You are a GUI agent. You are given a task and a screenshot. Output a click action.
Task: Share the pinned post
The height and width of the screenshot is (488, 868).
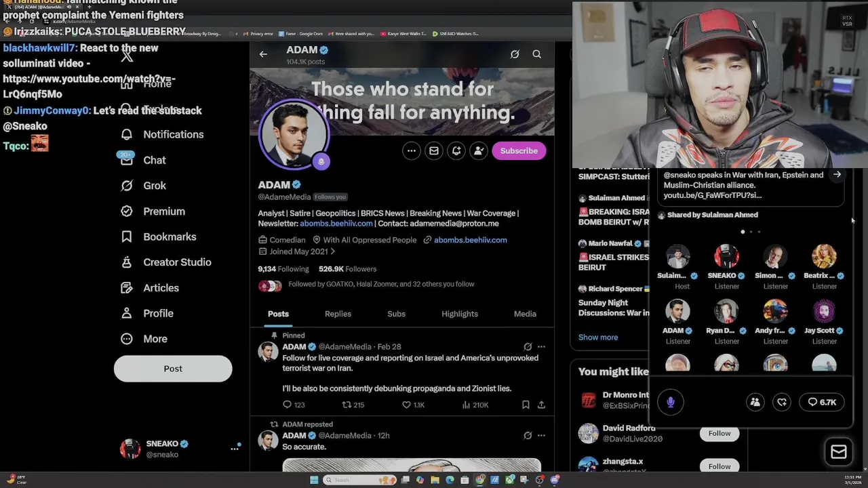click(x=541, y=405)
